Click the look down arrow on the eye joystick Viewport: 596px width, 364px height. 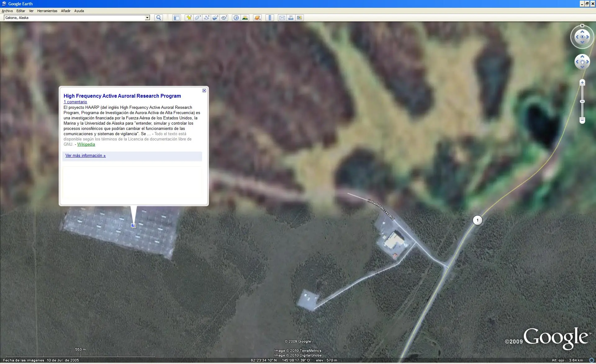tap(582, 42)
